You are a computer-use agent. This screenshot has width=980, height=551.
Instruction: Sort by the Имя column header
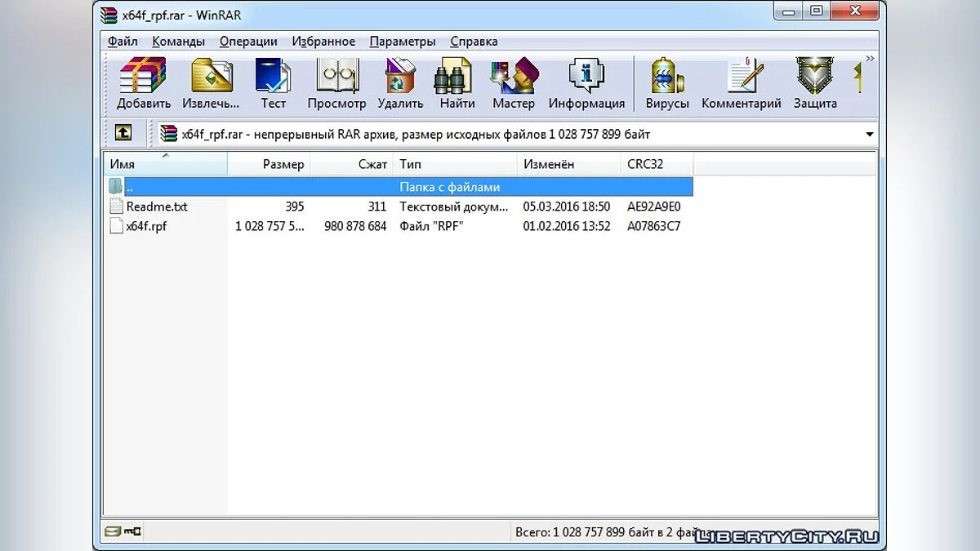point(166,164)
